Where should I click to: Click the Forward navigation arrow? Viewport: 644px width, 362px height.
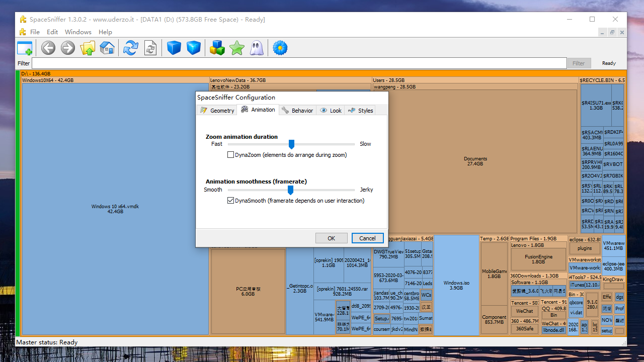[x=67, y=48]
